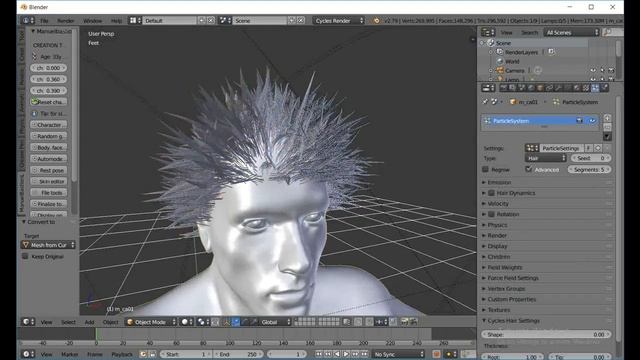
Task: Open the Particles properties tab icon
Action: click(x=595, y=88)
